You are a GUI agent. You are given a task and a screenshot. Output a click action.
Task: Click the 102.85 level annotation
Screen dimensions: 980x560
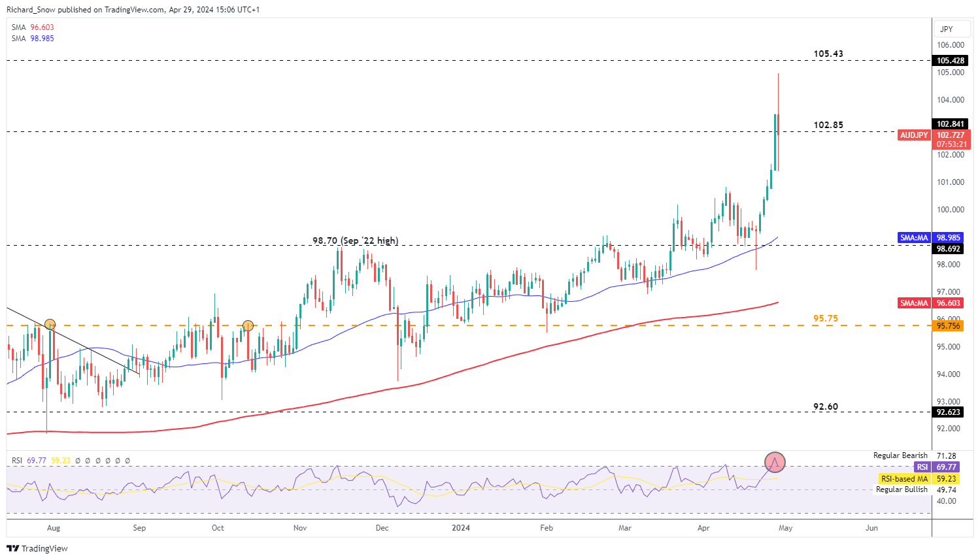(x=828, y=125)
